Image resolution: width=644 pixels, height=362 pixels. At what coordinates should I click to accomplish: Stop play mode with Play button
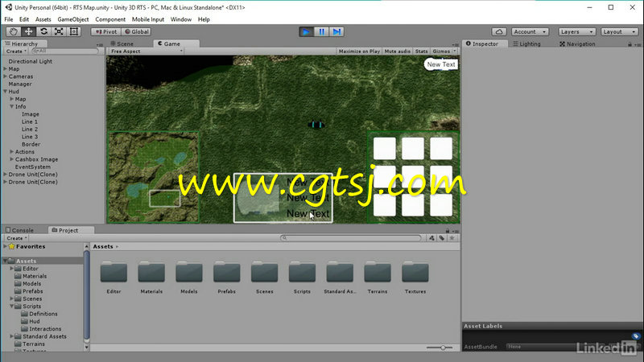tap(306, 31)
